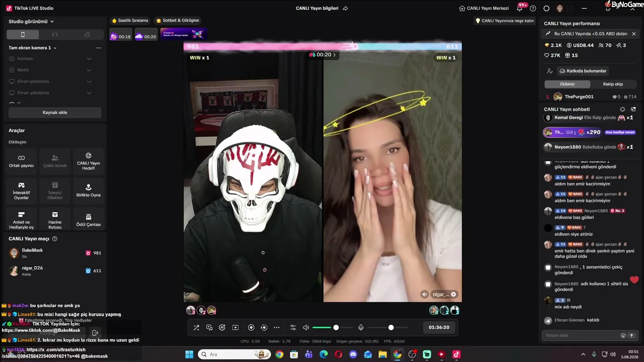This screenshot has width=644, height=362.
Task: Click the Yorum ekle comment input field
Action: point(589,335)
